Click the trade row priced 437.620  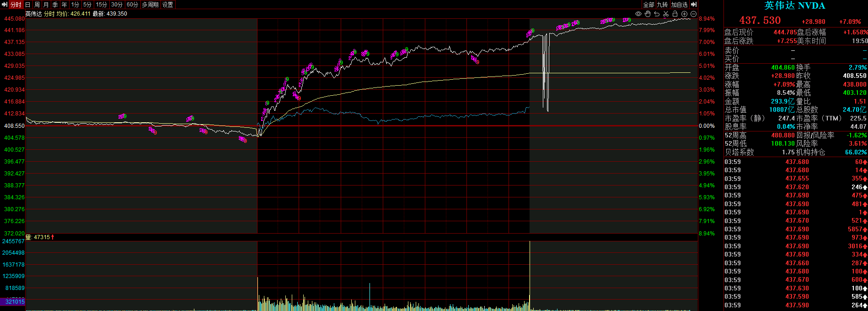[x=796, y=187]
